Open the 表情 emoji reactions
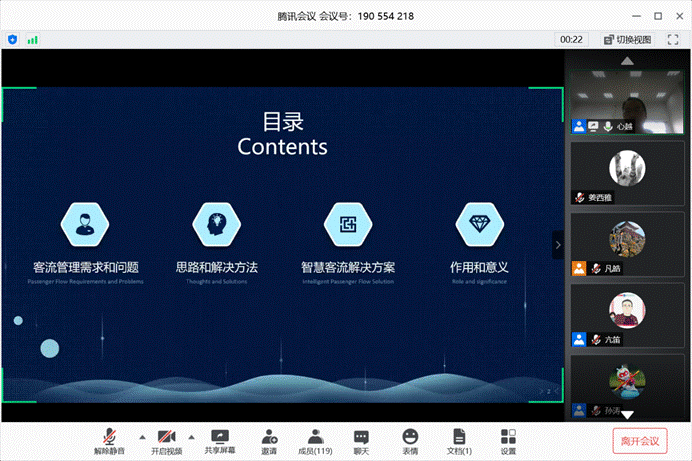Viewport: 692px width, 461px height. (410, 440)
